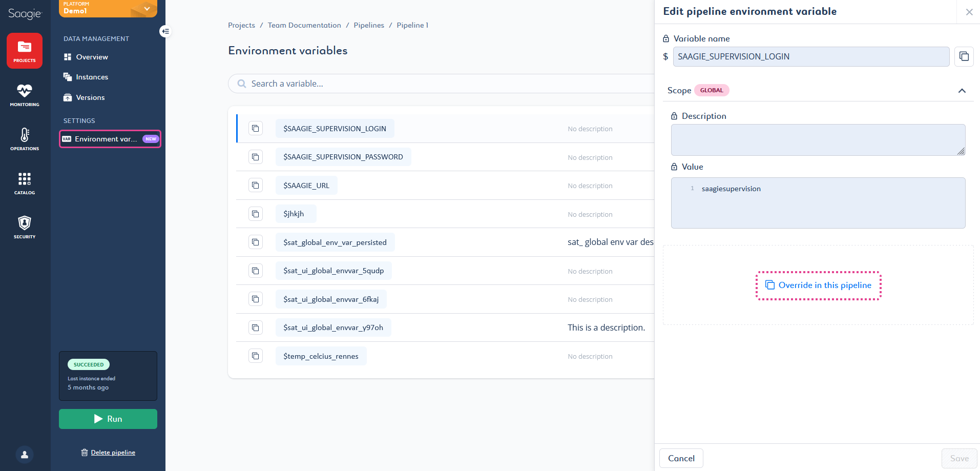The height and width of the screenshot is (471, 980).
Task: Collapse the Scope section chevron
Action: point(962,91)
